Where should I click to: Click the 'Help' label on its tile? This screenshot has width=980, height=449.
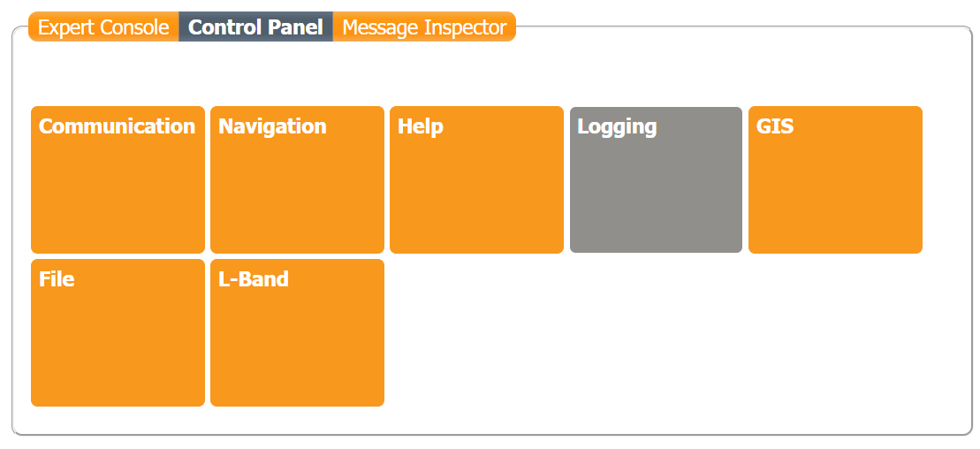421,126
